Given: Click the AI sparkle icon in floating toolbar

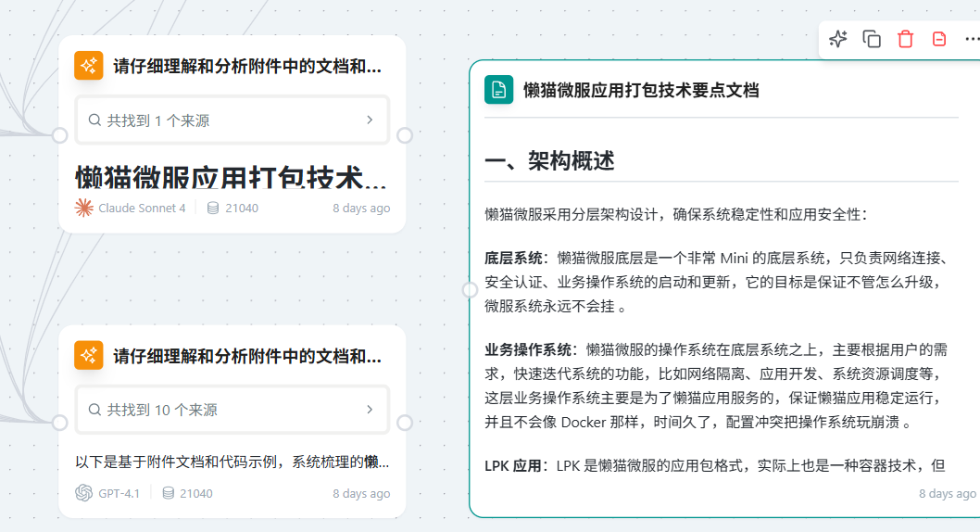Looking at the screenshot, I should tap(837, 39).
